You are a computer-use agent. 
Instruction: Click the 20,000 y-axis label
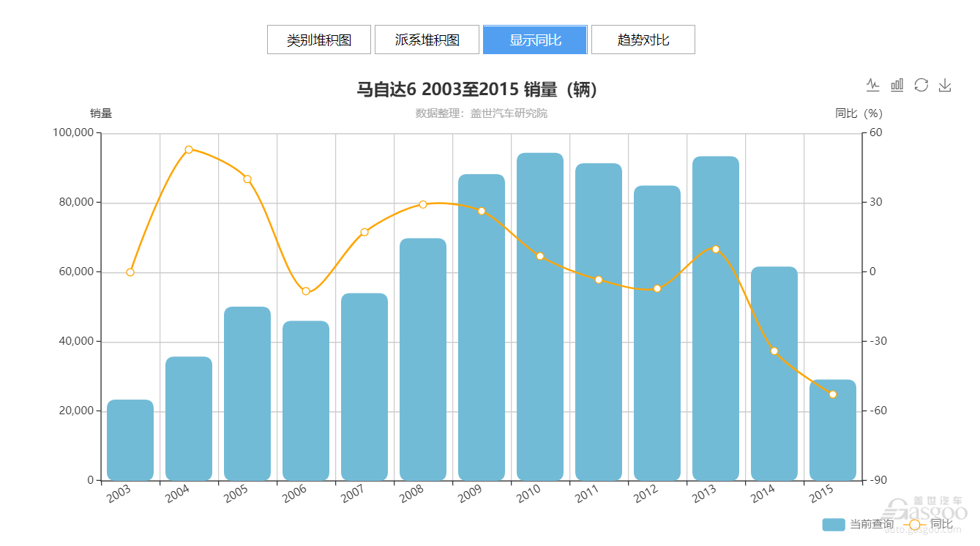[78, 411]
